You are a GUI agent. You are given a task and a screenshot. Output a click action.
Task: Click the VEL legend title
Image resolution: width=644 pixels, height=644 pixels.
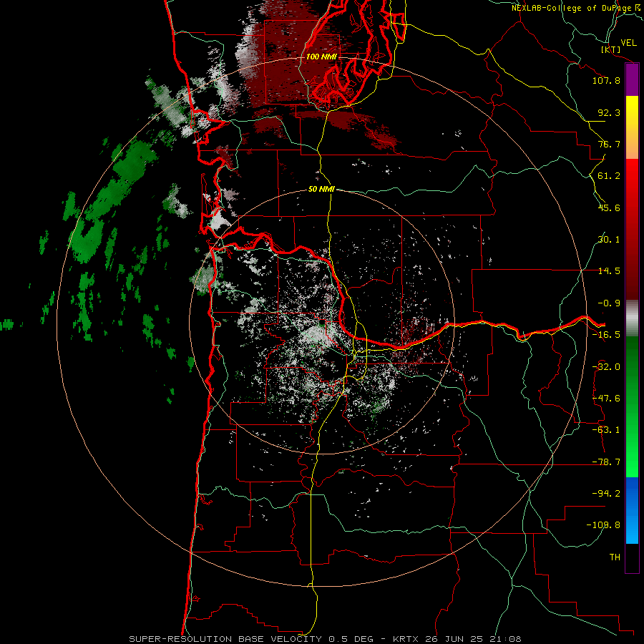pyautogui.click(x=628, y=43)
